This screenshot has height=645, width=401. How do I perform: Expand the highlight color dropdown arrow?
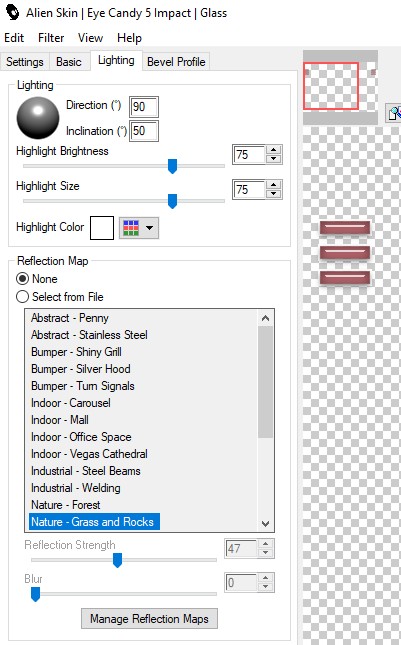(149, 227)
